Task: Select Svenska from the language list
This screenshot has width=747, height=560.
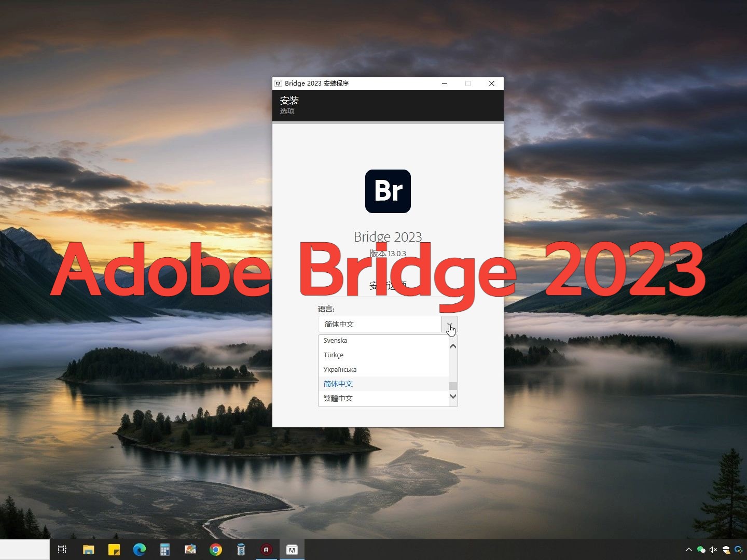Action: click(383, 341)
